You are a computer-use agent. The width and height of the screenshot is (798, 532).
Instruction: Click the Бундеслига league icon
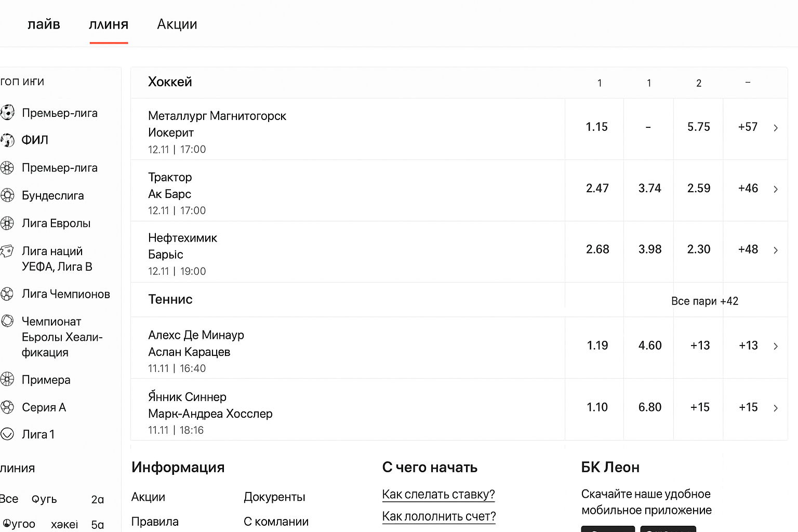[7, 195]
